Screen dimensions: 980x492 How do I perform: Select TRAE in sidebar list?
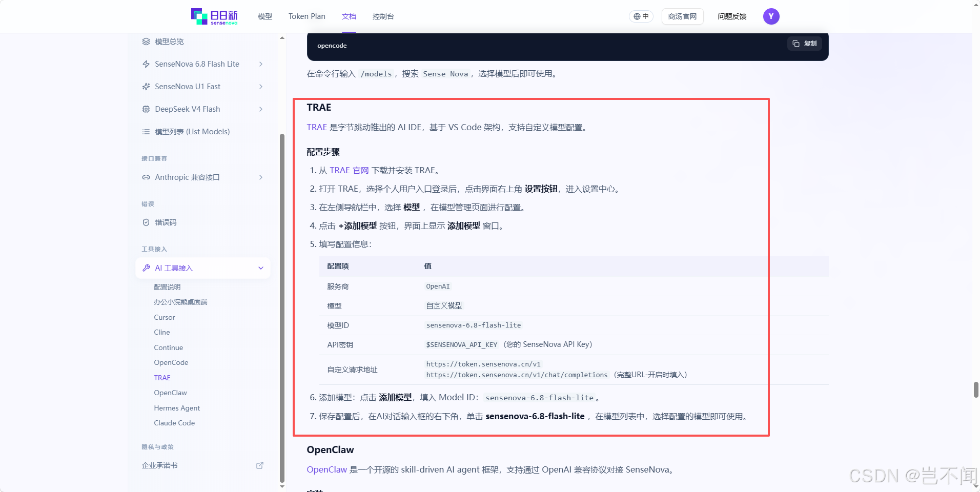tap(162, 378)
